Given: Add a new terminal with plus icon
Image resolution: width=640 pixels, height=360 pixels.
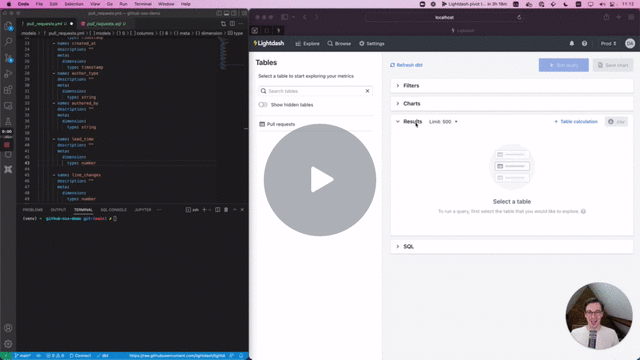Looking at the screenshot, I should point(204,210).
